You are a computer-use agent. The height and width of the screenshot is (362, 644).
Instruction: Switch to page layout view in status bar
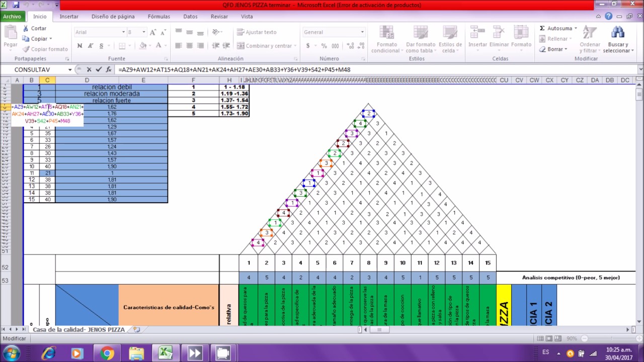click(x=549, y=338)
